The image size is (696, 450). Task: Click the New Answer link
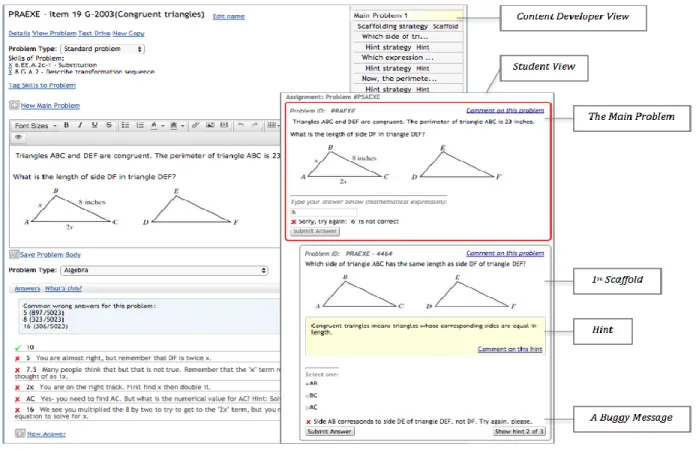(x=46, y=434)
